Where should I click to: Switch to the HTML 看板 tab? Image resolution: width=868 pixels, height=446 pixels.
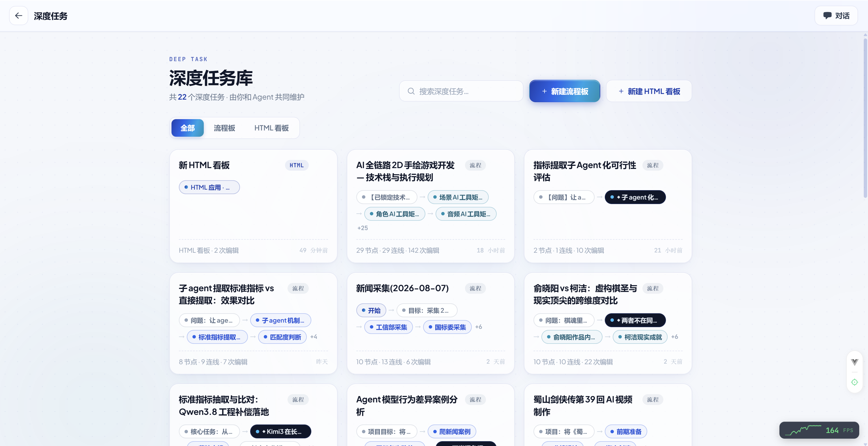tap(271, 128)
